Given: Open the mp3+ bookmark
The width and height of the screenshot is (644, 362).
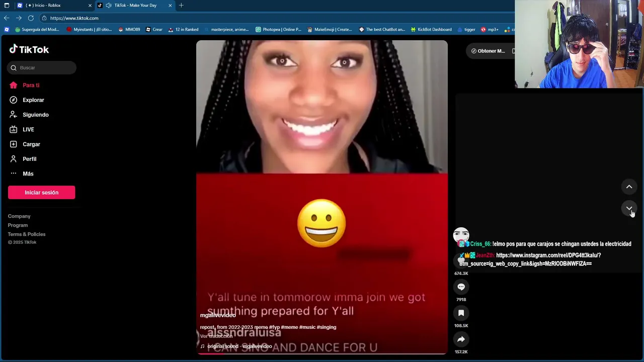Looking at the screenshot, I should (490, 30).
